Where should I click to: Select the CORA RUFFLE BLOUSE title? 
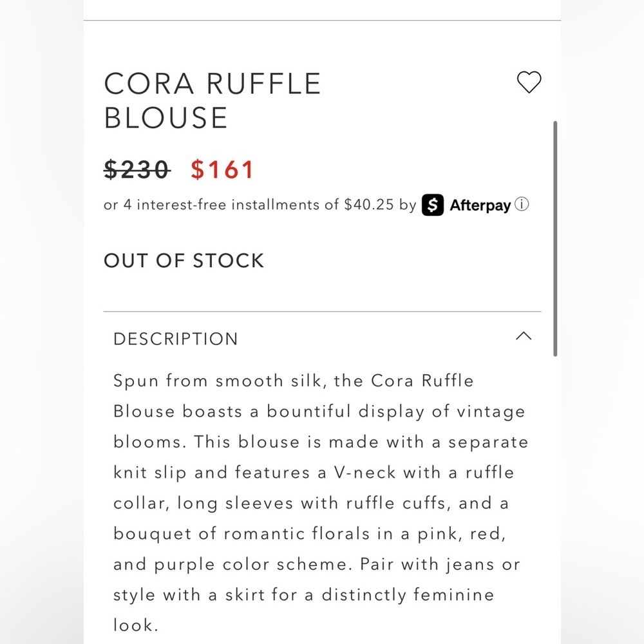[213, 100]
